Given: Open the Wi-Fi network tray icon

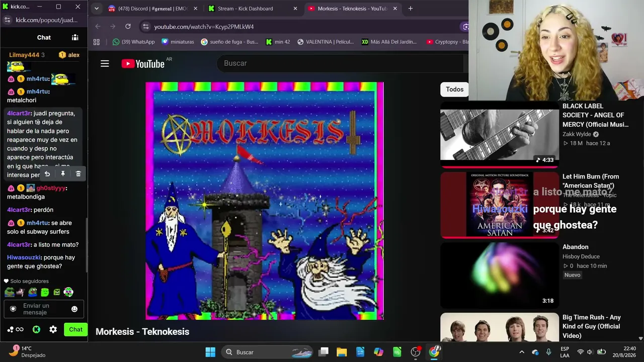Looking at the screenshot, I should (581, 352).
